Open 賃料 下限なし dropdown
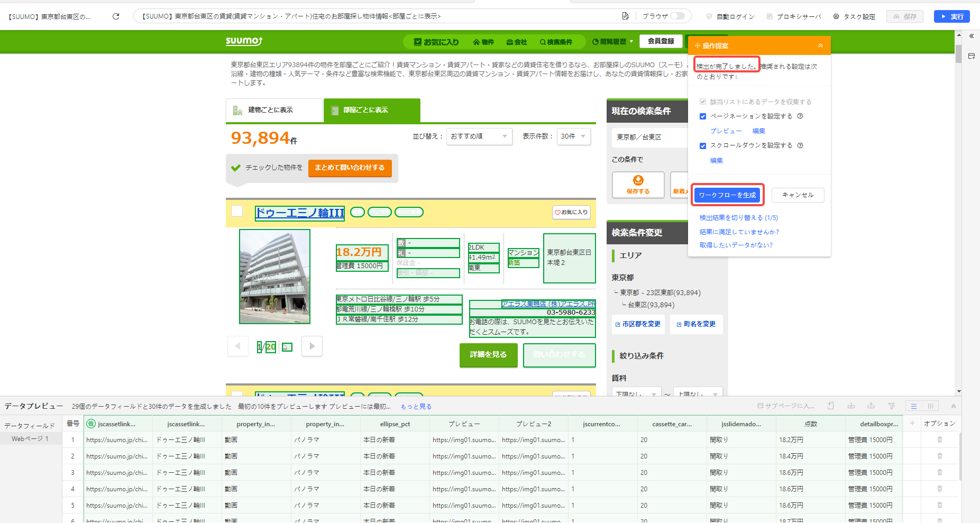Image resolution: width=980 pixels, height=523 pixels. (637, 393)
